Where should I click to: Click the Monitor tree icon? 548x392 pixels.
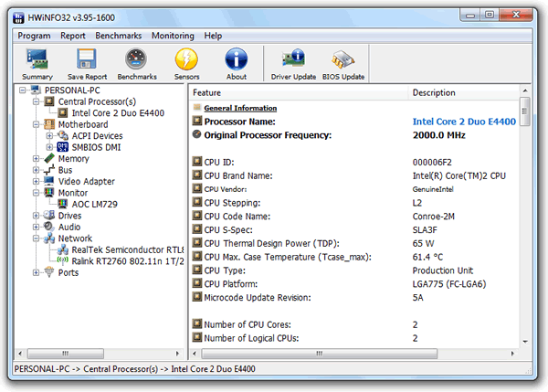coord(49,192)
